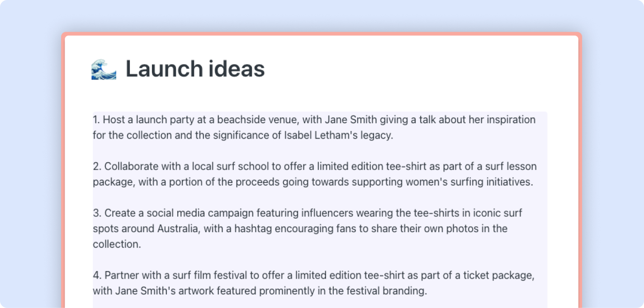Click the word "hashtag" in idea three
Viewport: 644px width, 308px height.
[x=250, y=229]
